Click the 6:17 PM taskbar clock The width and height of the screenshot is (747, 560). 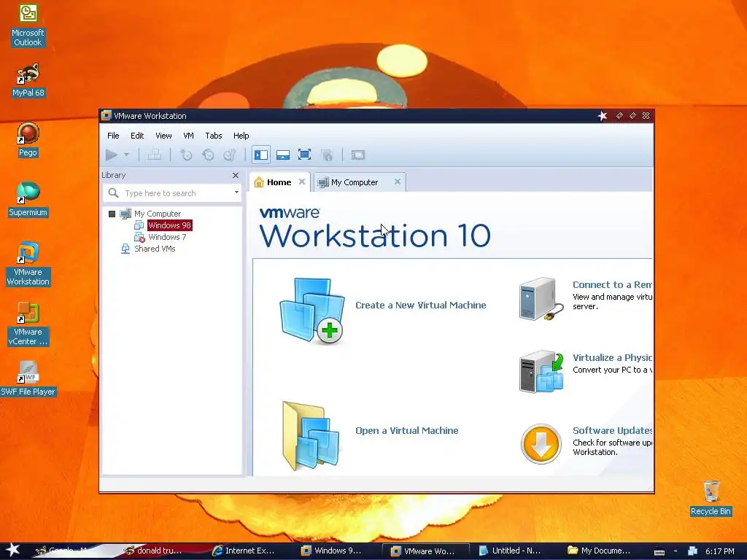tap(720, 551)
